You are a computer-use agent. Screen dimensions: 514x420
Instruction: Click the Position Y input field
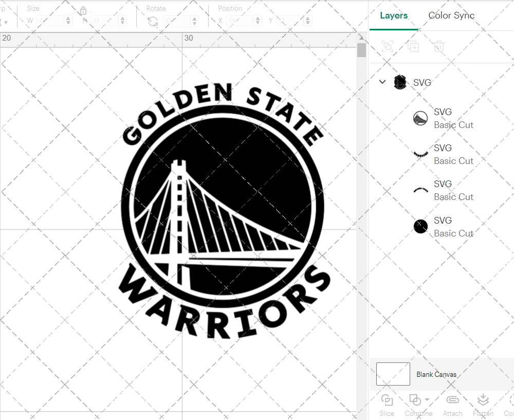click(x=290, y=21)
